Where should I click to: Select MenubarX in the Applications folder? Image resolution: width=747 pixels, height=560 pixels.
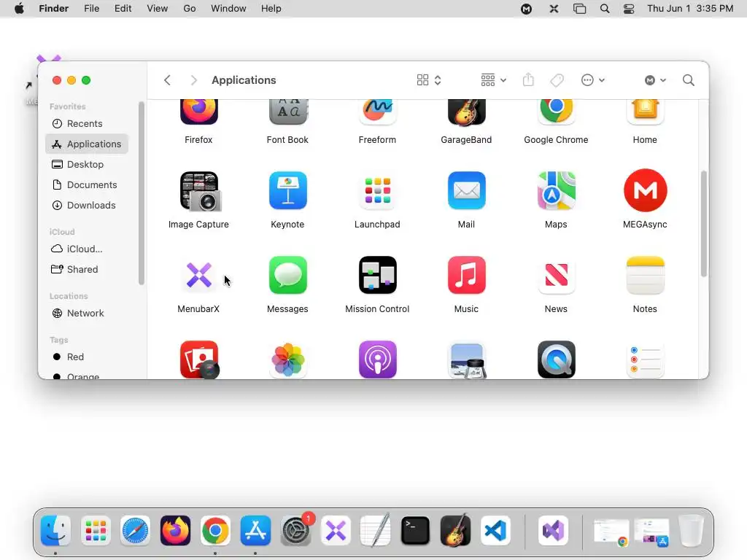pos(198,275)
